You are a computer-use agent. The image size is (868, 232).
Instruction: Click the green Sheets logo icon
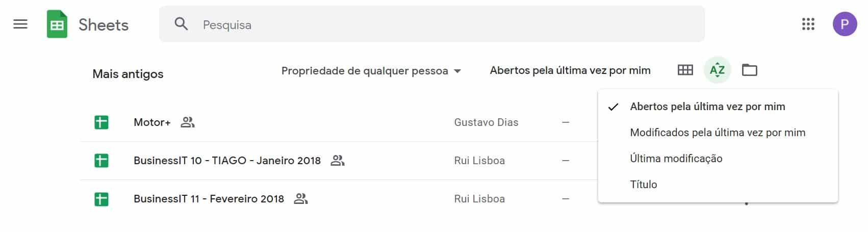(x=57, y=24)
